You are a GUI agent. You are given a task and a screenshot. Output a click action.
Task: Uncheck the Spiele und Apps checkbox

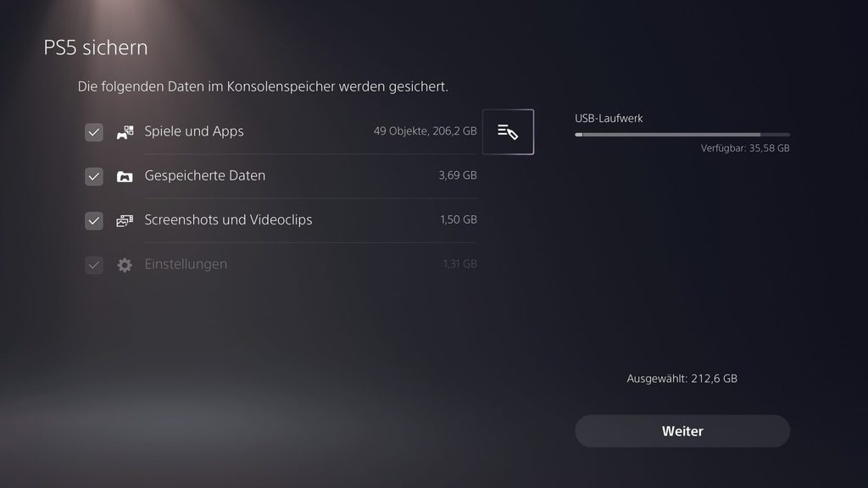(x=93, y=132)
